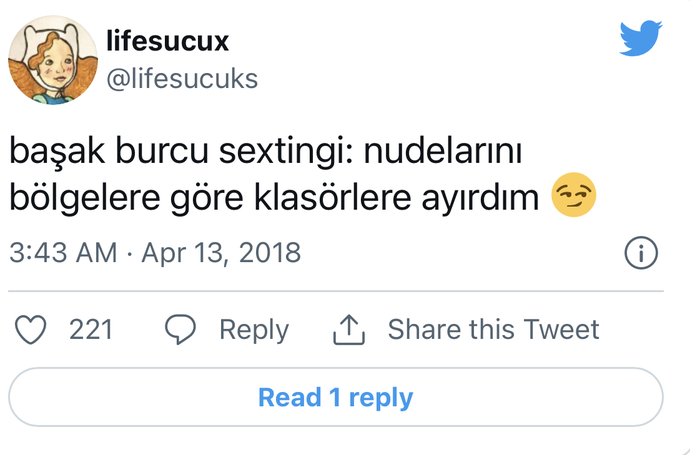This screenshot has height=455, width=690.
Task: Click the 3:43 AM time text
Action: click(63, 253)
